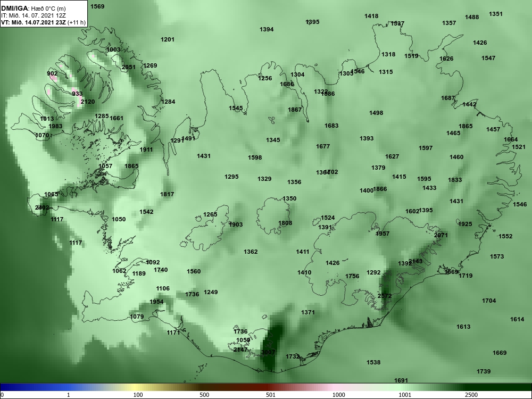The image size is (532, 399).
Task: Select the 2120 value on the map
Action: pyautogui.click(x=88, y=102)
